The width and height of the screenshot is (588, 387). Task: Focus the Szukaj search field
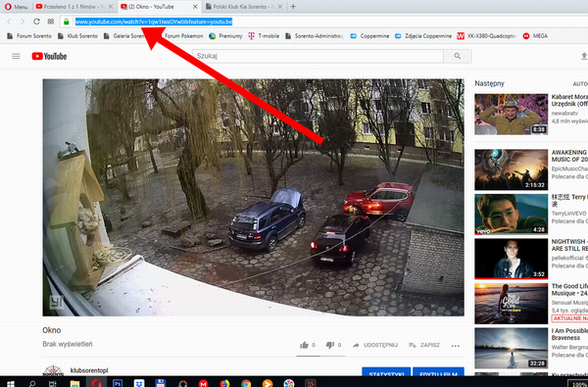coord(318,56)
